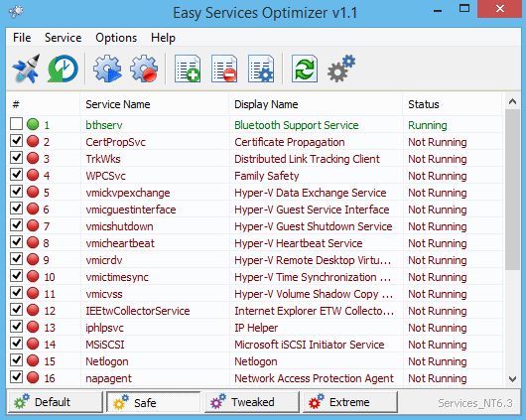526x420 pixels.
Task: Click the scrollbar up arrow
Action: click(512, 101)
